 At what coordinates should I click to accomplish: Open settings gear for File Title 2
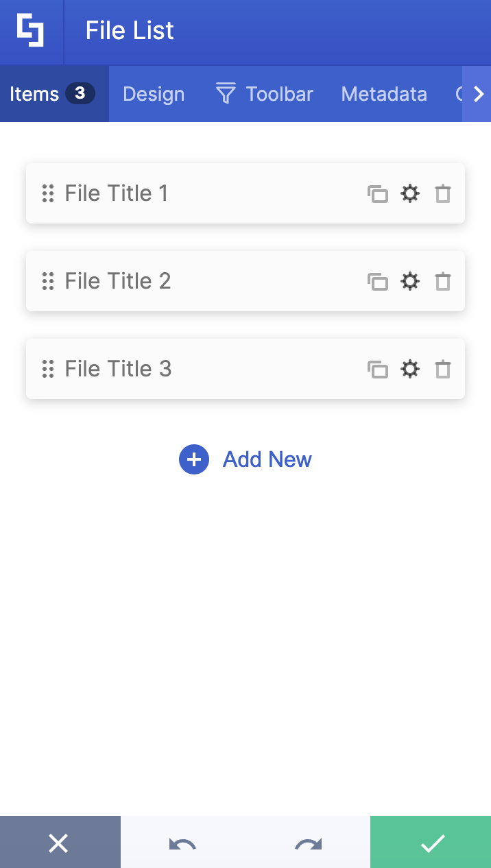click(x=410, y=281)
